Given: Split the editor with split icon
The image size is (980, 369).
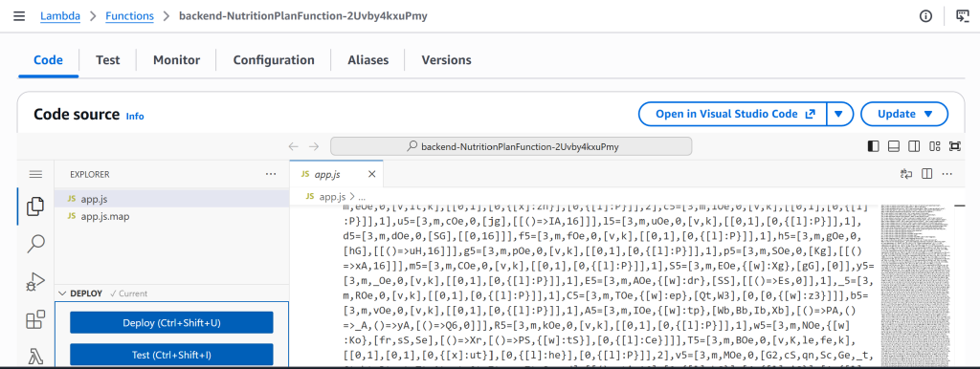Looking at the screenshot, I should [926, 174].
